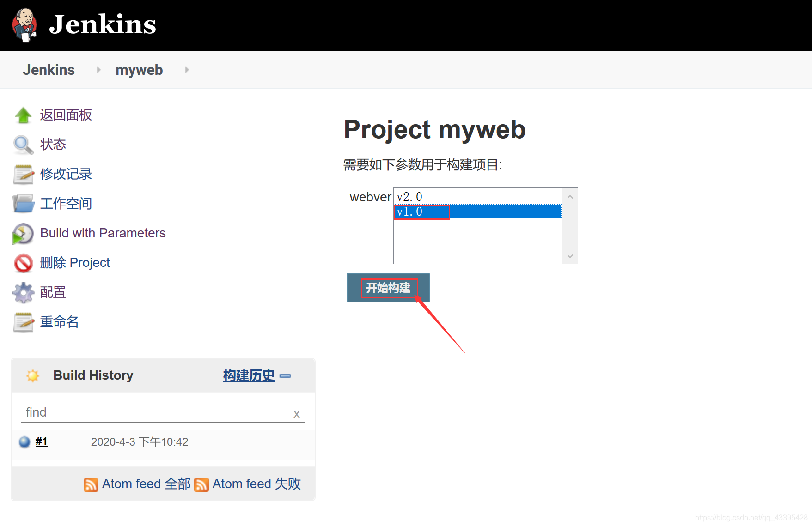Clear the find box with the x icon

coord(297,414)
